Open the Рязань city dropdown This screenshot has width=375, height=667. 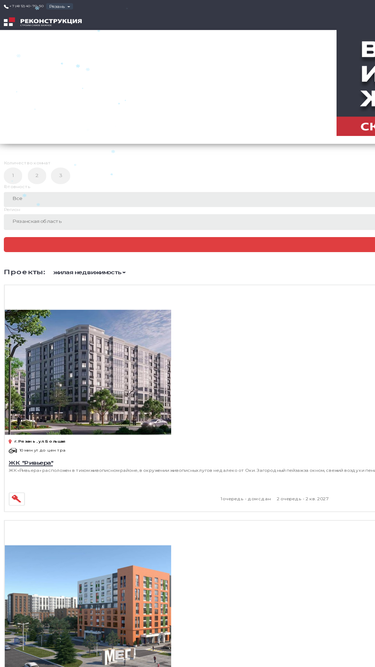(60, 6)
